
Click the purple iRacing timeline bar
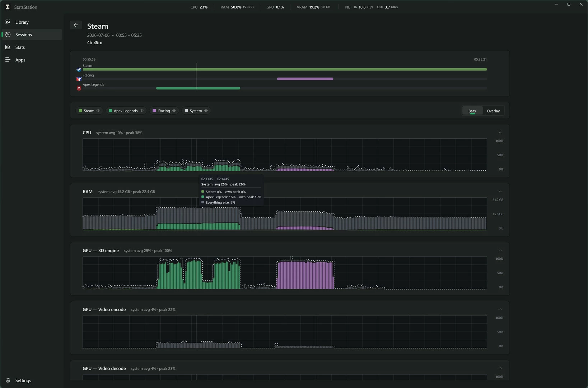coord(305,79)
